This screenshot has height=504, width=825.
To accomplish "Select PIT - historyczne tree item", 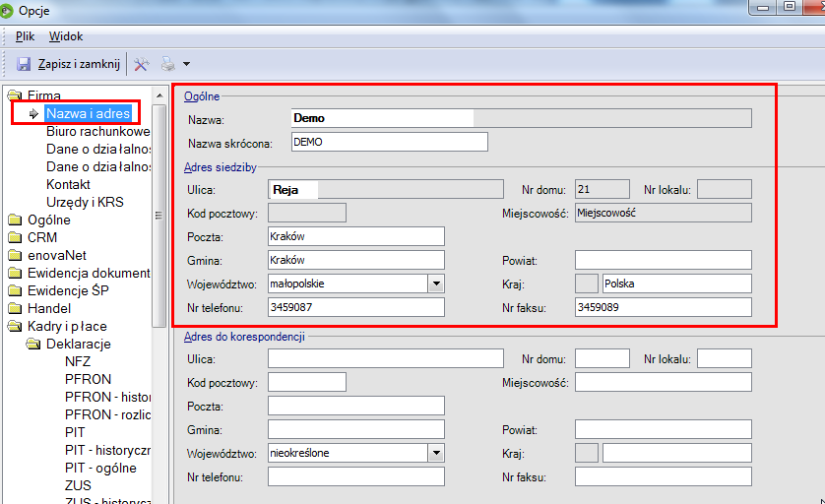I will 108,450.
